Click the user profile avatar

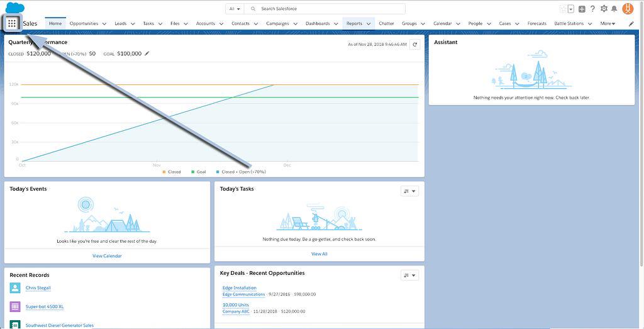tap(628, 8)
